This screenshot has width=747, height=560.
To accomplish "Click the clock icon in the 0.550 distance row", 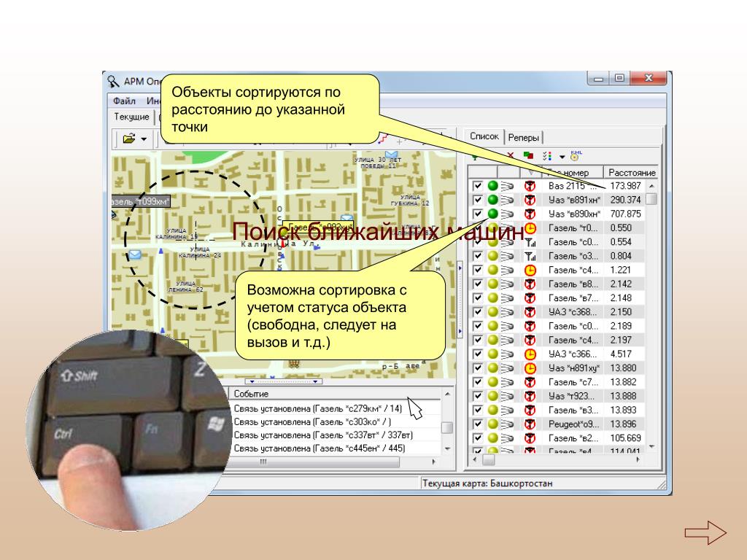I will [x=530, y=228].
